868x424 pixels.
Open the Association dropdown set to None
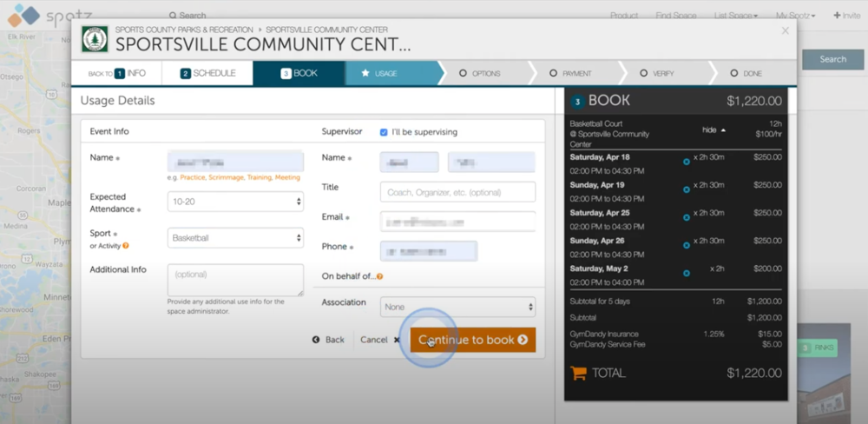pos(457,307)
